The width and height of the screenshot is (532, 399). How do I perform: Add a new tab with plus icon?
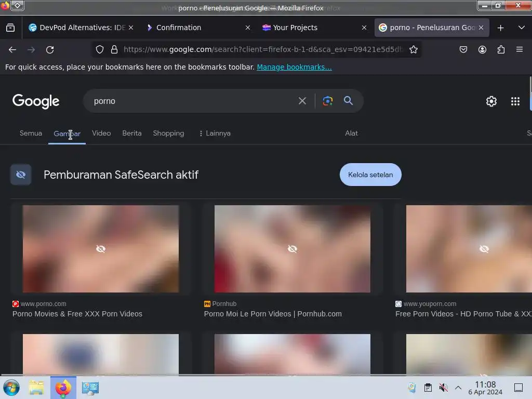coord(500,28)
